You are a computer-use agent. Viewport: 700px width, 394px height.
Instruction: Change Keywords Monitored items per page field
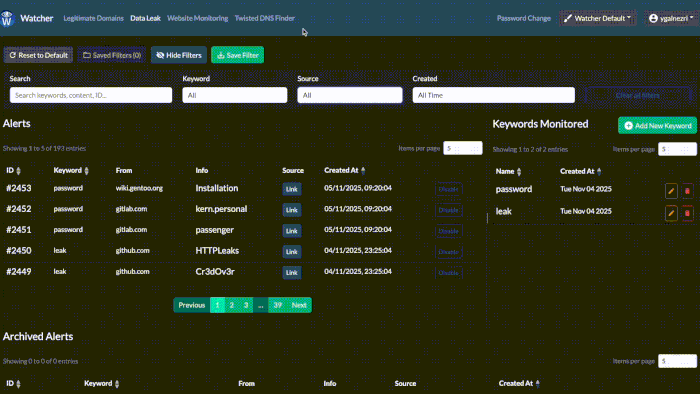(677, 149)
